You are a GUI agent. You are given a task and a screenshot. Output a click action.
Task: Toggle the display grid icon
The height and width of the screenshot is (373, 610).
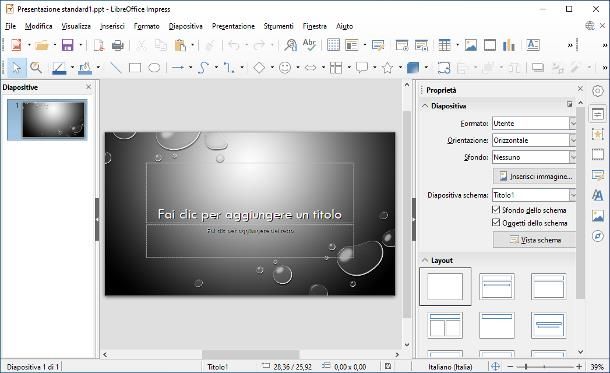click(x=333, y=45)
